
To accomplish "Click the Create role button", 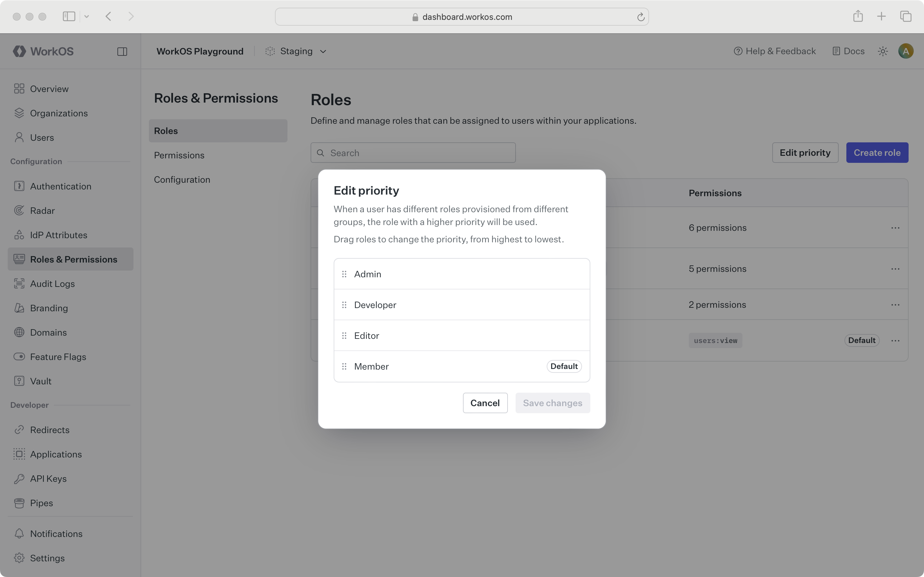I will (877, 152).
